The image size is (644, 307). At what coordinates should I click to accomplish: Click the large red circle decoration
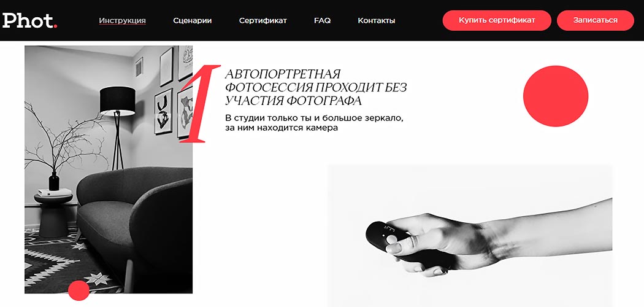556,96
